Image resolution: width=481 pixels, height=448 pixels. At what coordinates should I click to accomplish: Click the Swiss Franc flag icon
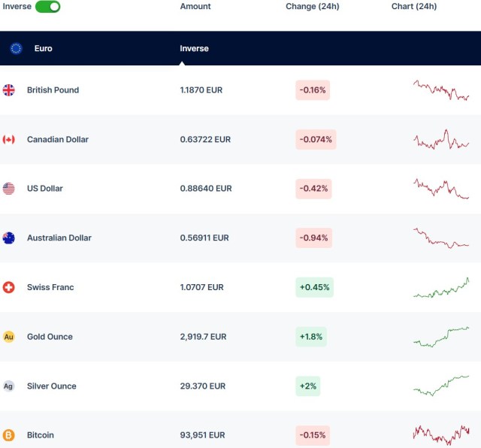click(9, 287)
